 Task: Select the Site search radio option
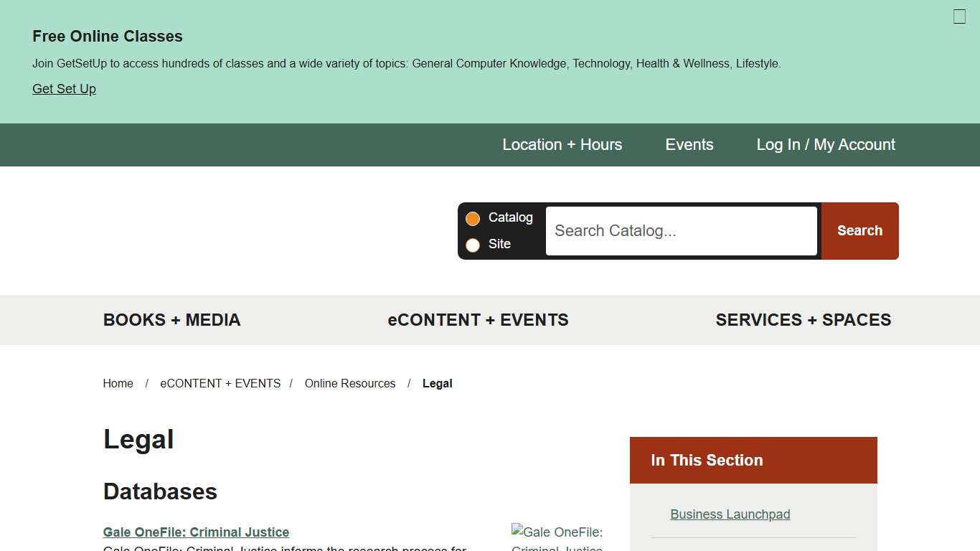(x=473, y=245)
